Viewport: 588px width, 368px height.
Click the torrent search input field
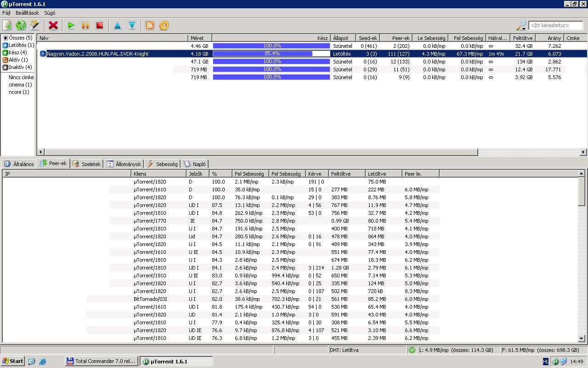point(555,25)
